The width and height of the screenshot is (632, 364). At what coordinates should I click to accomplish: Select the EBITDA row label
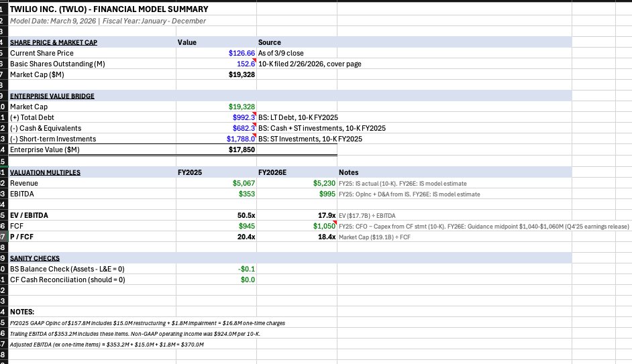pos(22,194)
